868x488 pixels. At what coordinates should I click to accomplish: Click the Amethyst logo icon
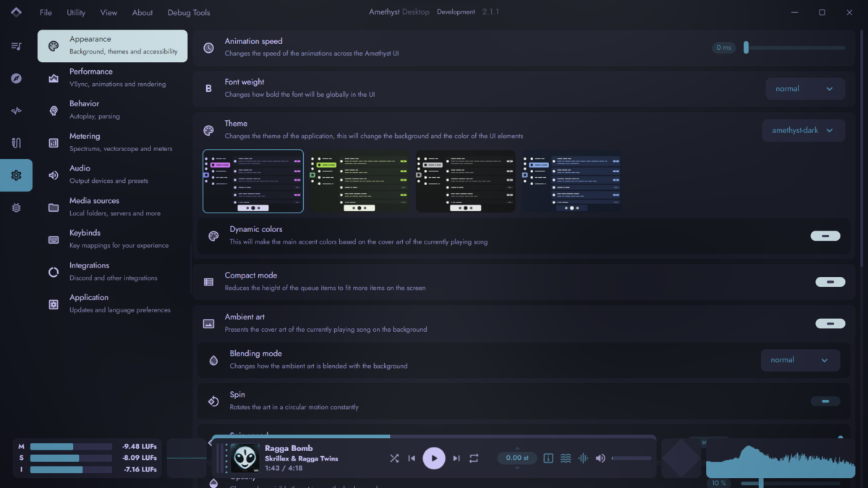[x=16, y=12]
